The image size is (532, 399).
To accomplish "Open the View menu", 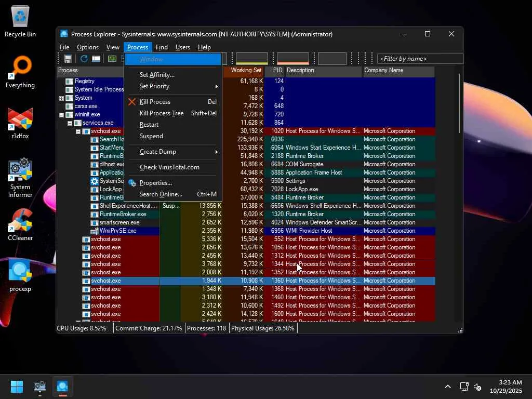I will [x=113, y=47].
